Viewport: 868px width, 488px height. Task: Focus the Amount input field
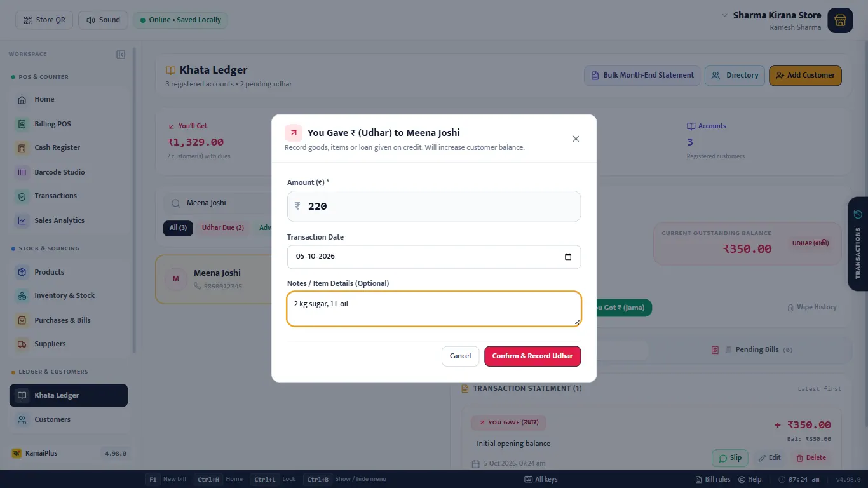coord(434,207)
